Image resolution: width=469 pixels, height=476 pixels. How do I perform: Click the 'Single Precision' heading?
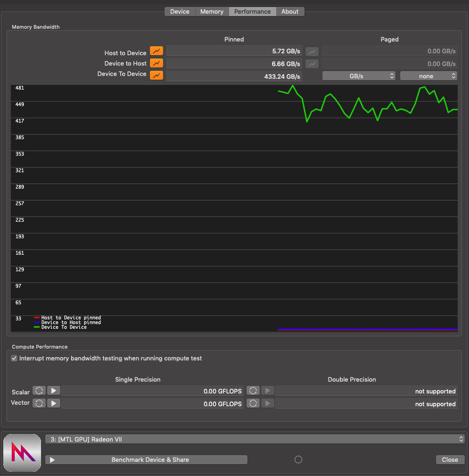138,379
